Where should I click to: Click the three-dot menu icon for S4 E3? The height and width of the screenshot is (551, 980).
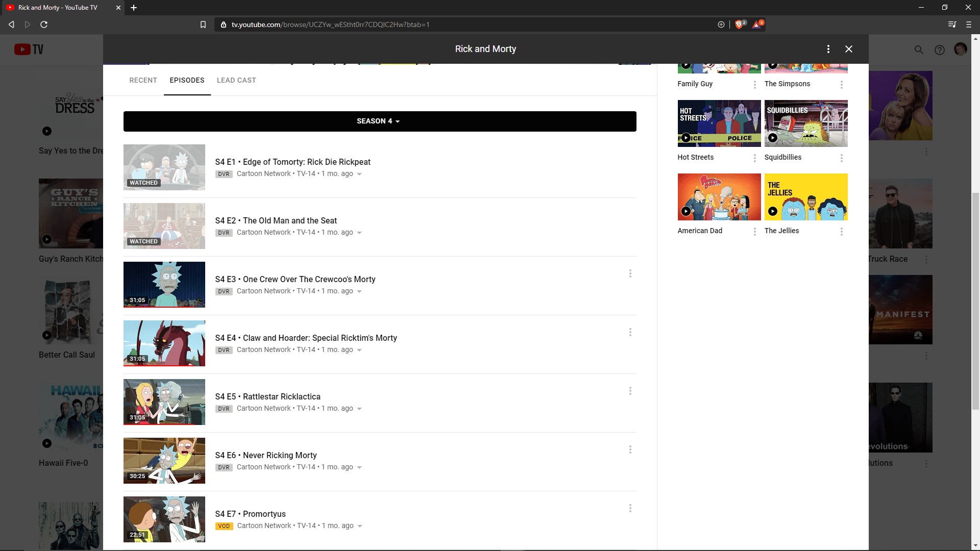630,274
